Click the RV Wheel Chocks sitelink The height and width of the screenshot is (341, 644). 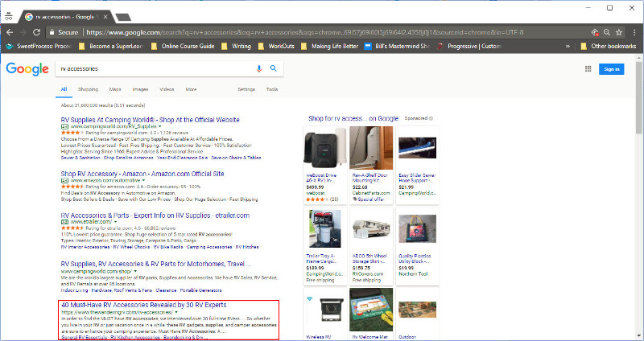131,247
